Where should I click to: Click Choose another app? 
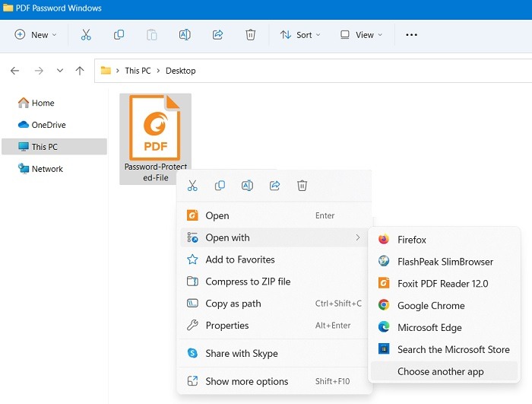coord(440,372)
